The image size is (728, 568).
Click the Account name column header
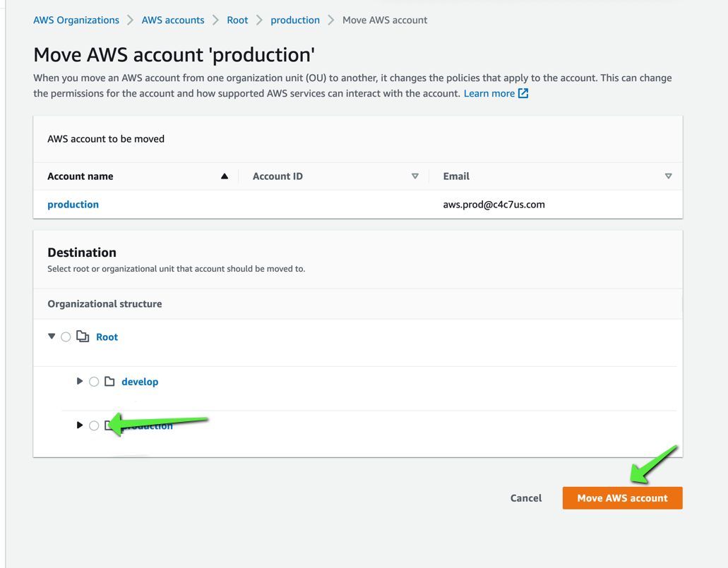coord(80,176)
